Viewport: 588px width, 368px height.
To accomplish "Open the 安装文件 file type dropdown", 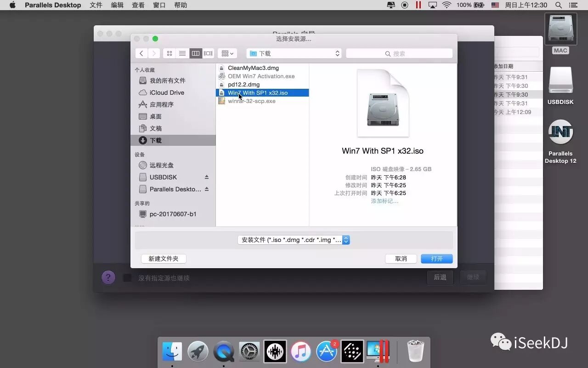I will 294,240.
